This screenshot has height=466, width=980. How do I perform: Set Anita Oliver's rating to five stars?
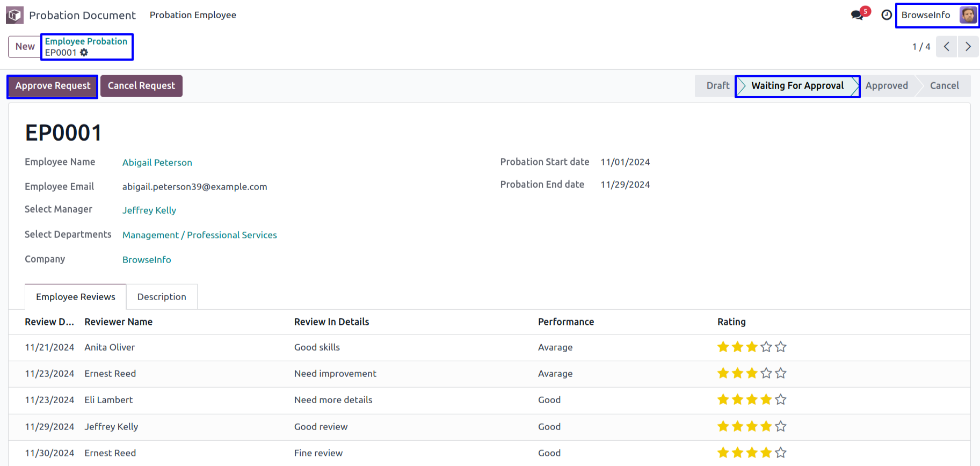pyautogui.click(x=780, y=347)
